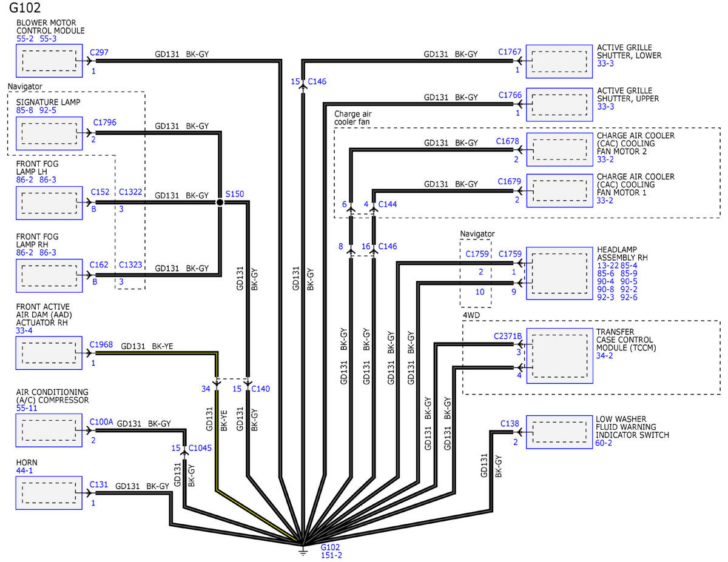This screenshot has width=728, height=562.
Task: Select the Blower Motor Control Module component box
Action: (x=49, y=61)
